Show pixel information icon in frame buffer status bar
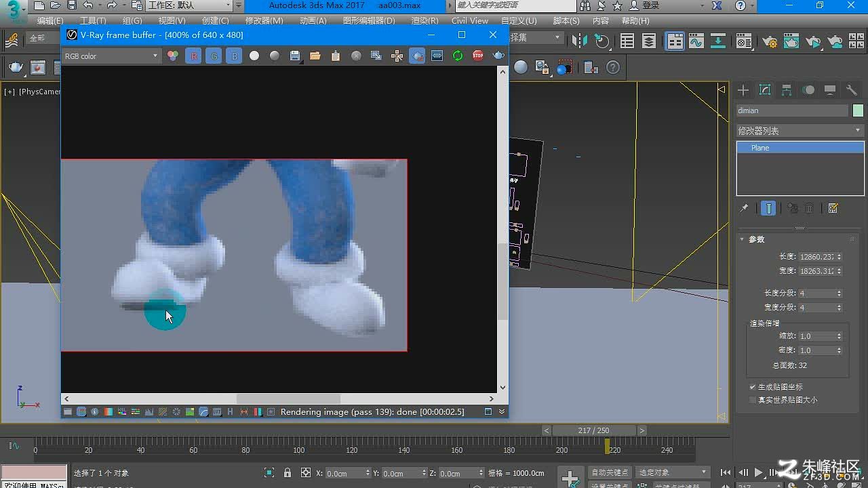This screenshot has width=868, height=488. [x=94, y=411]
